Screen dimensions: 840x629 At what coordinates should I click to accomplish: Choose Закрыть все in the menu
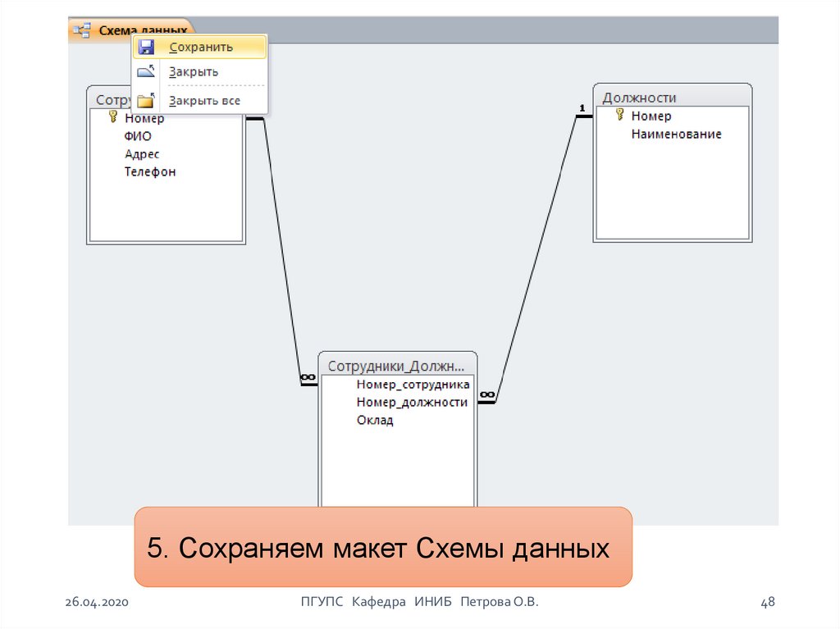(x=204, y=101)
